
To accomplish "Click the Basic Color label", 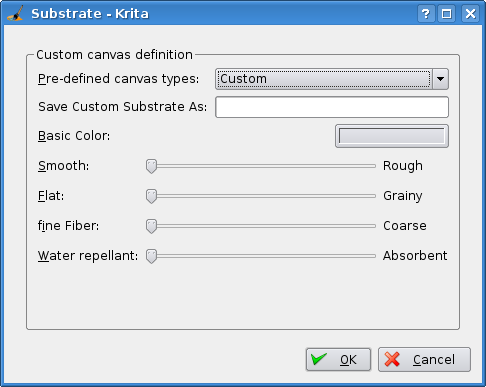I will 74,136.
